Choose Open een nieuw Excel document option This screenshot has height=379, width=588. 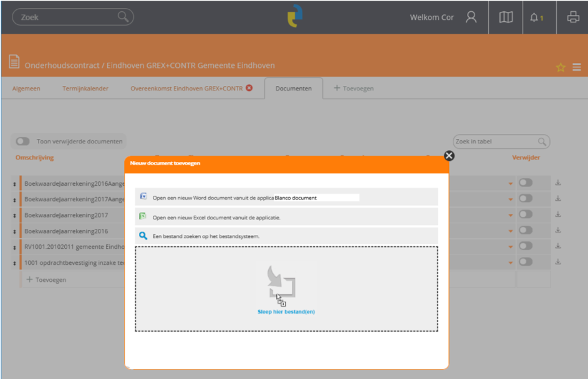pyautogui.click(x=216, y=218)
